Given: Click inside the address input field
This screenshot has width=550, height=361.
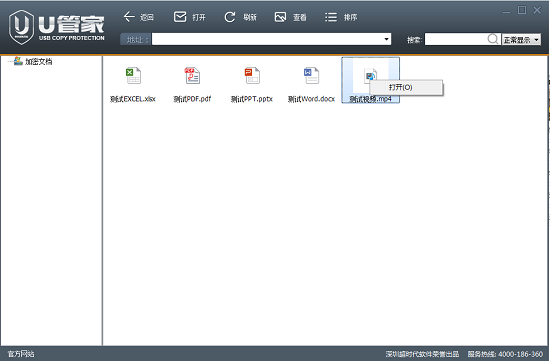Looking at the screenshot, I should click(267, 39).
